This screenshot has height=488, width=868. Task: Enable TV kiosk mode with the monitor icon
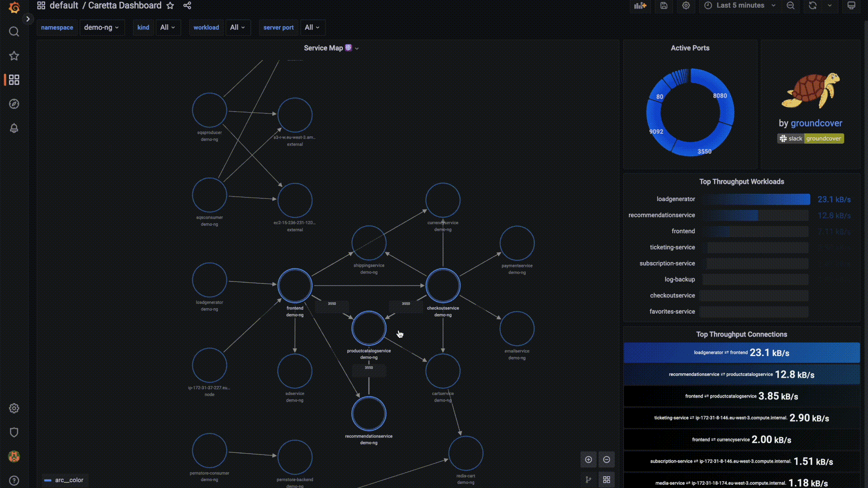coord(852,5)
